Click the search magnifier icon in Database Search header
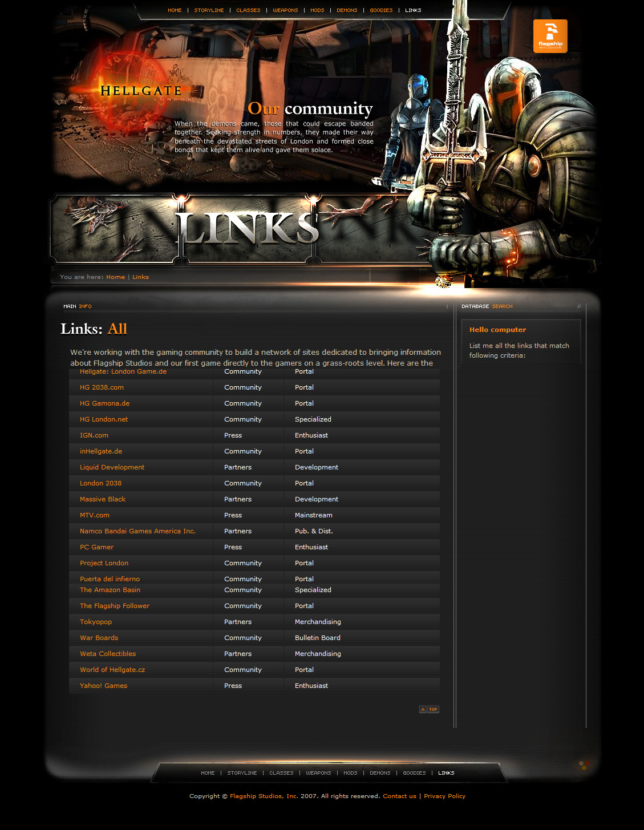 [x=579, y=306]
